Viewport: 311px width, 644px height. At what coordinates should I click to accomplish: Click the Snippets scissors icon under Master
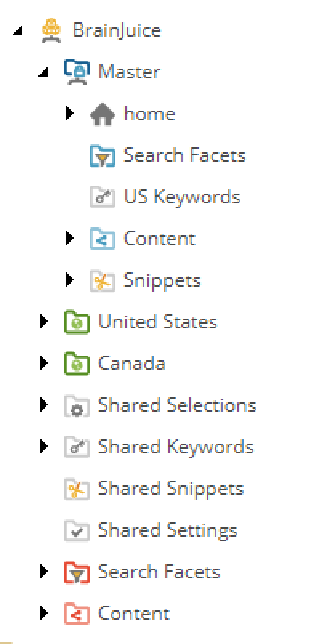click(x=103, y=280)
